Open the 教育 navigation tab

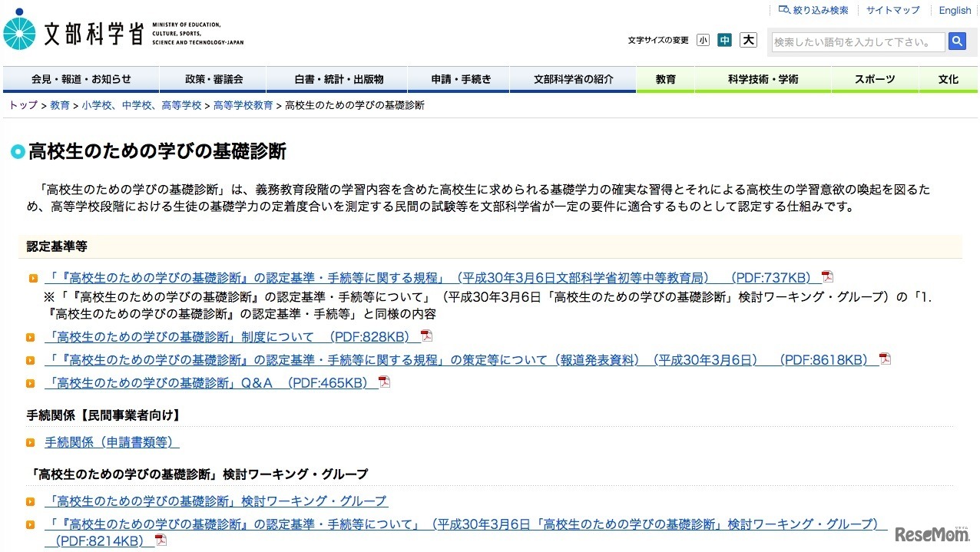tap(665, 79)
